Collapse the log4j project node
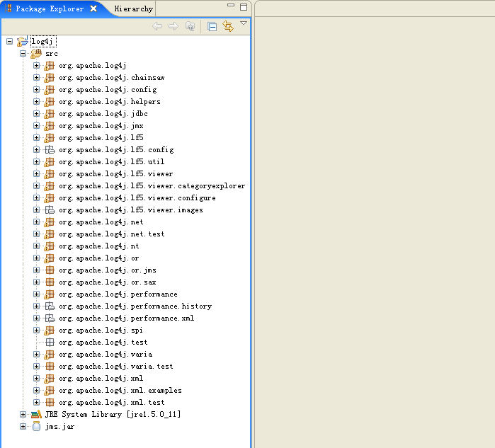Viewport: 495px width, 448px height. 10,41
